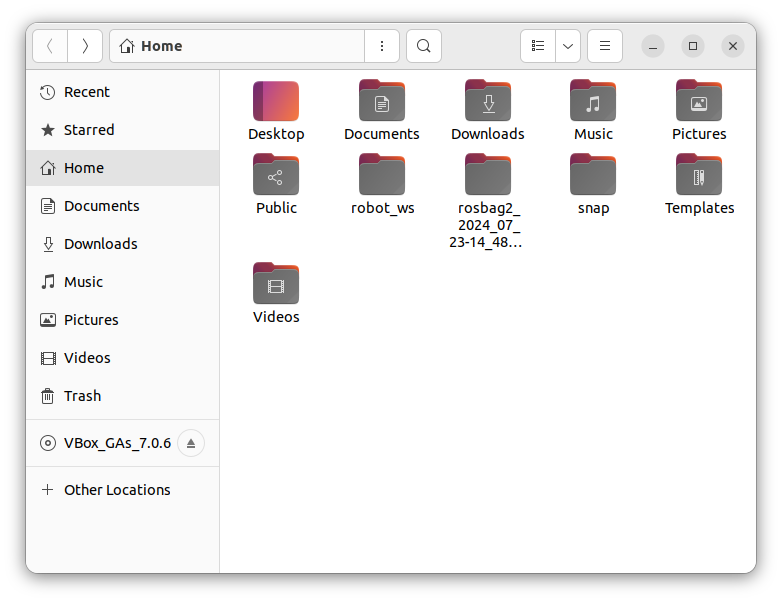Maximize the Files window
782x602 pixels.
(693, 46)
